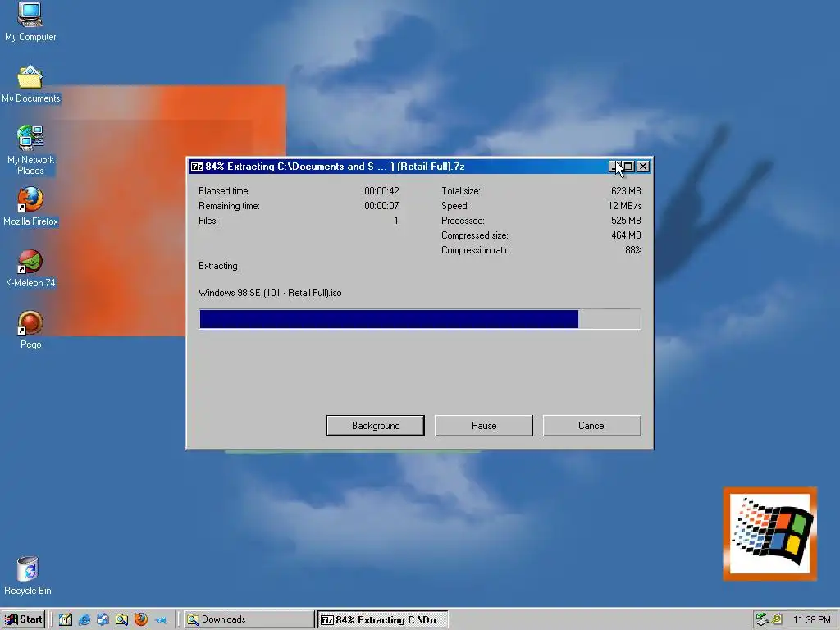Click the Total size value 623 MB
Screen dimensions: 840x630
(626, 191)
